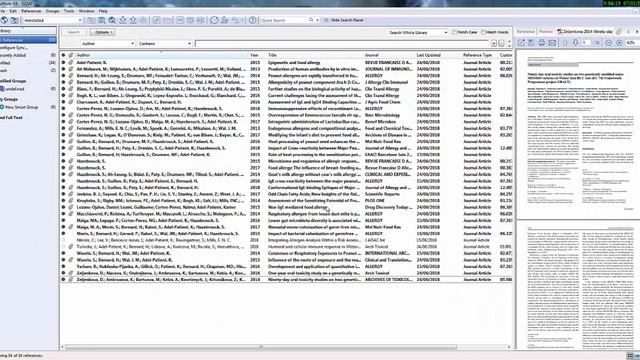Open EndNote Help question-mark icon
Viewport: 640px width, 360px height.
tap(253, 20)
